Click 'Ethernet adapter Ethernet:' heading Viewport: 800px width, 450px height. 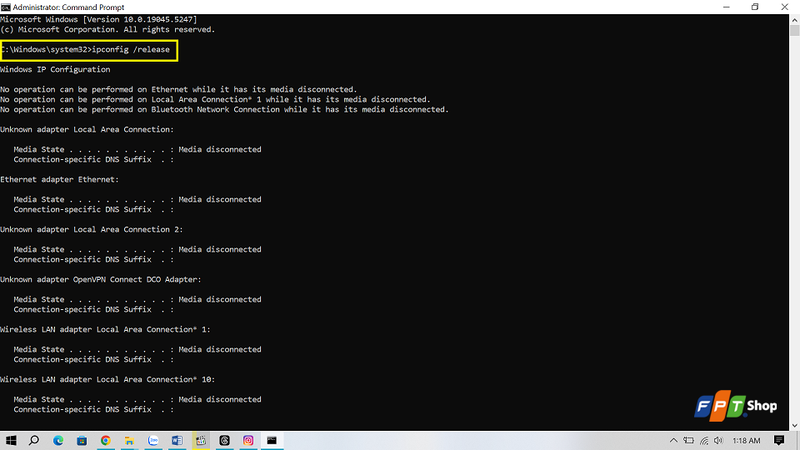click(59, 180)
